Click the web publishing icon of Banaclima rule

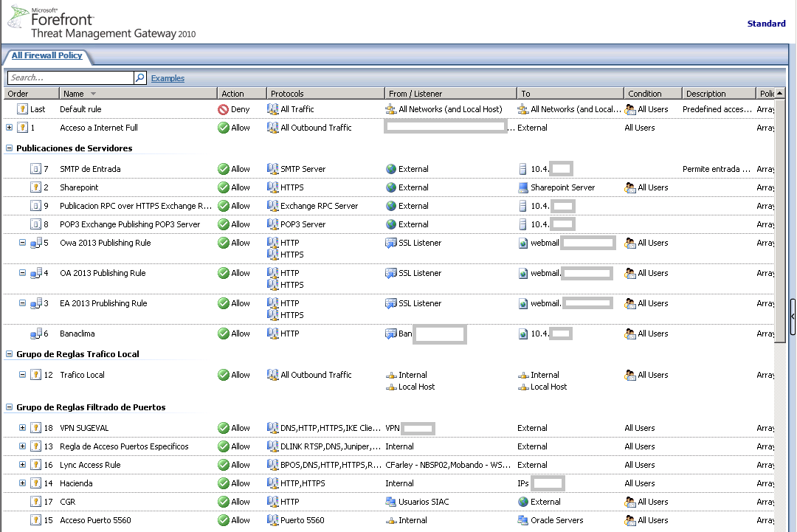click(x=36, y=334)
